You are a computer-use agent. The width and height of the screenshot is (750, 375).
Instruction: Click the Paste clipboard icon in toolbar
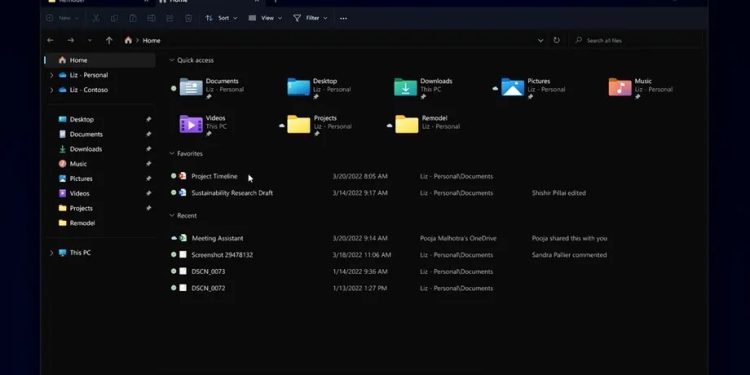pos(133,18)
